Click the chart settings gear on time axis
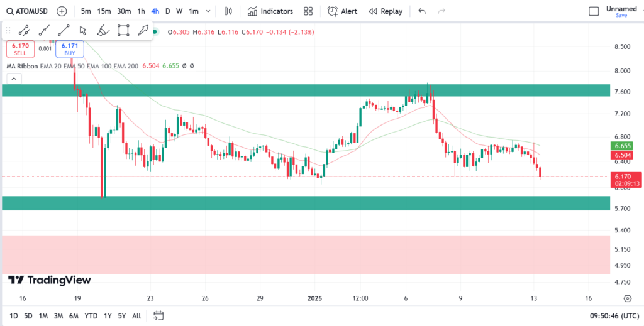644x326 pixels. [x=627, y=298]
